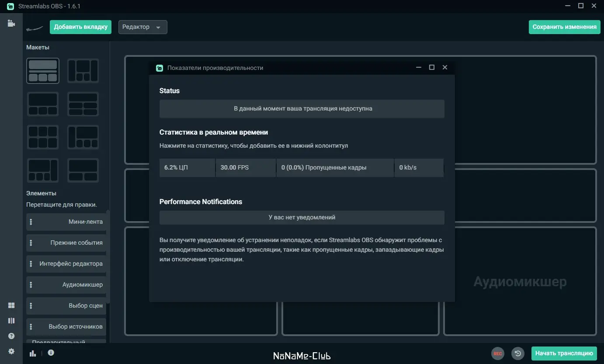604x364 pixels.
Task: Select the highlighted layout with thin middle bar
Action: pos(43,71)
